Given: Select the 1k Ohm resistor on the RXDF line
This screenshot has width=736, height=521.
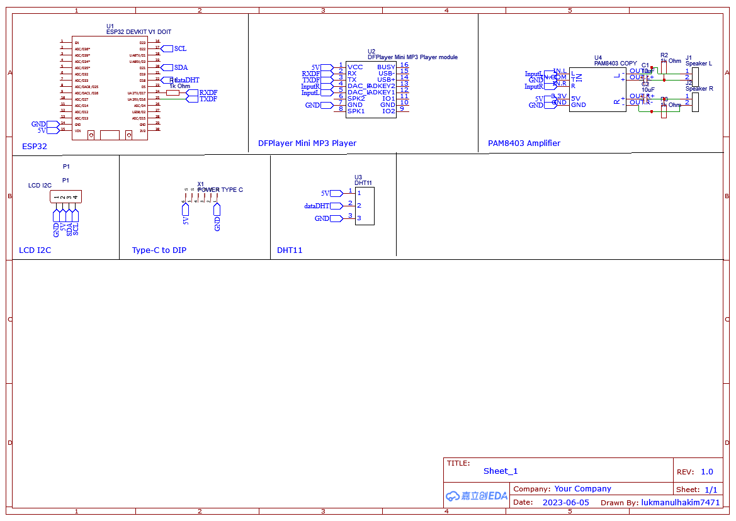Looking at the screenshot, I should 173,93.
